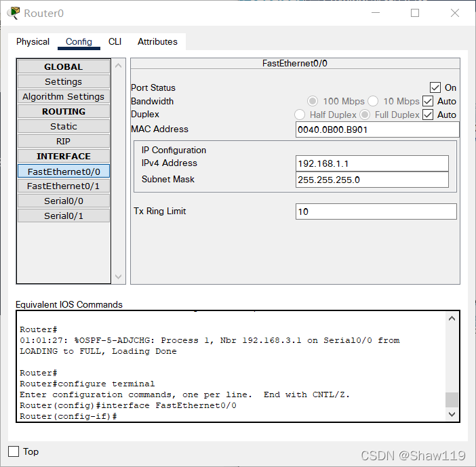Open the Attributes tab
This screenshot has width=476, height=467.
pyautogui.click(x=157, y=41)
